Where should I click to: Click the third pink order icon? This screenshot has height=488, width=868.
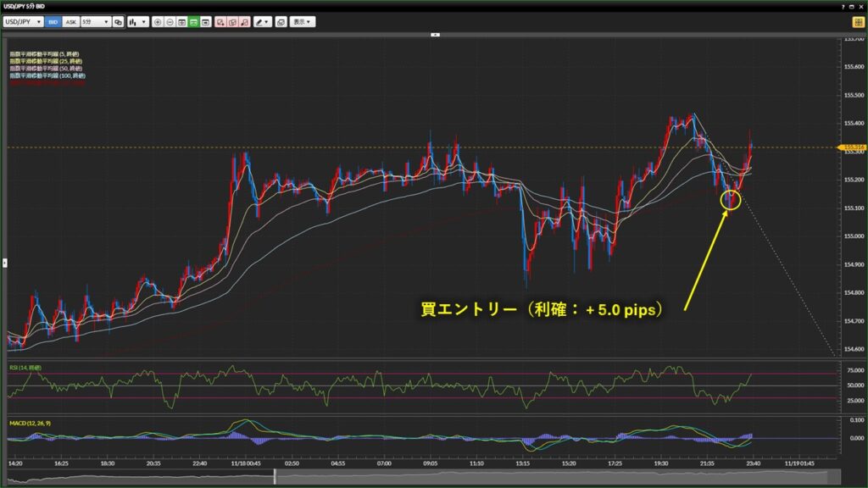click(x=244, y=21)
